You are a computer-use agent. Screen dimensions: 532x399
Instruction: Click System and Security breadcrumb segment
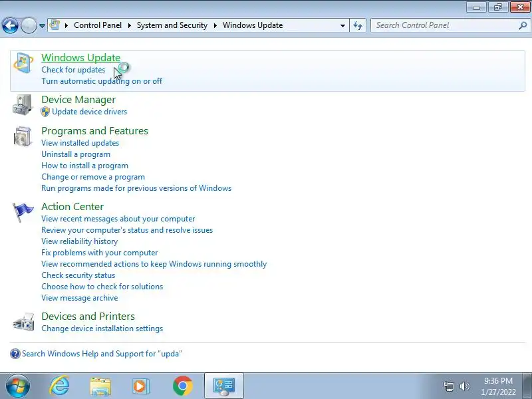(x=172, y=25)
